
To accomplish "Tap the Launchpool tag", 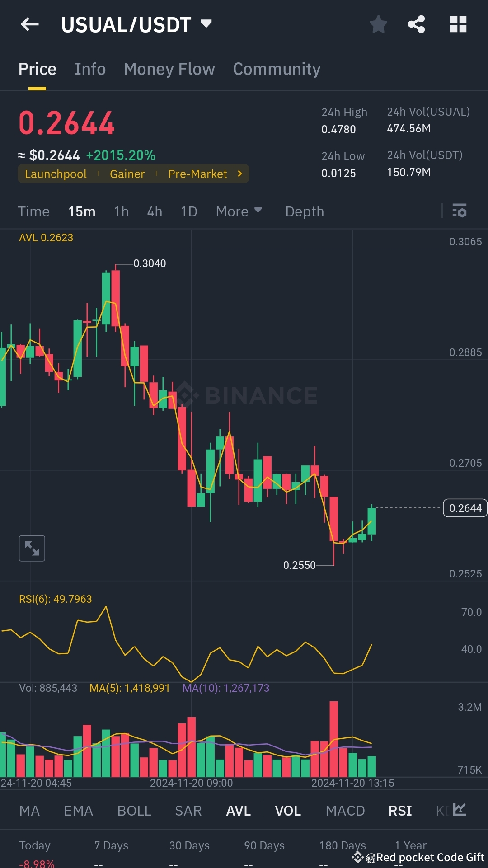I will pyautogui.click(x=56, y=174).
